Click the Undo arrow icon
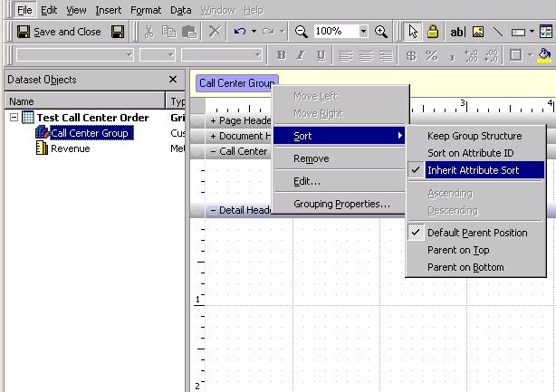 coord(240,32)
